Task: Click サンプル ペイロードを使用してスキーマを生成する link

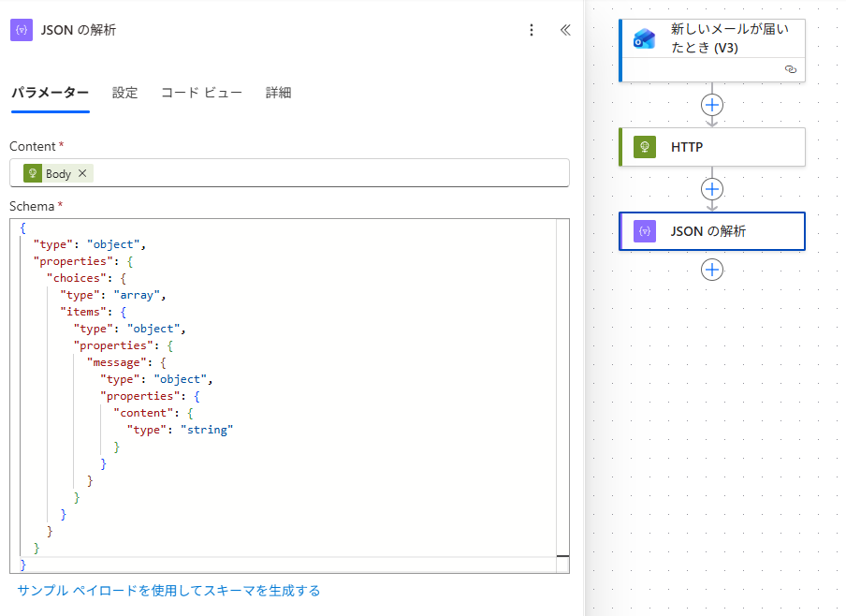Action: 168,591
